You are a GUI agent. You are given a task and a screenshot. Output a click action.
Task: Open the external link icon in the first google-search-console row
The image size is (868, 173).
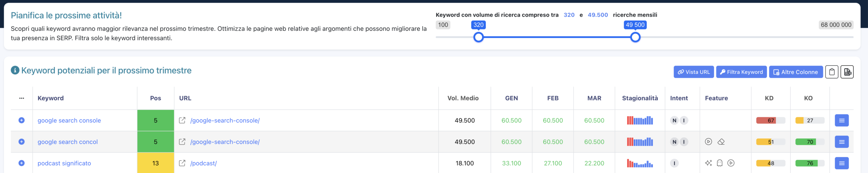point(182,120)
